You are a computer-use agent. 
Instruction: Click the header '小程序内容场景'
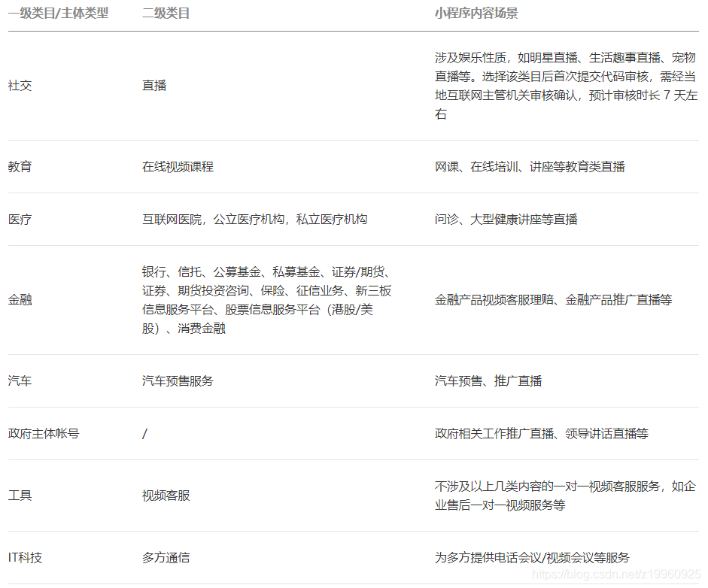[476, 13]
